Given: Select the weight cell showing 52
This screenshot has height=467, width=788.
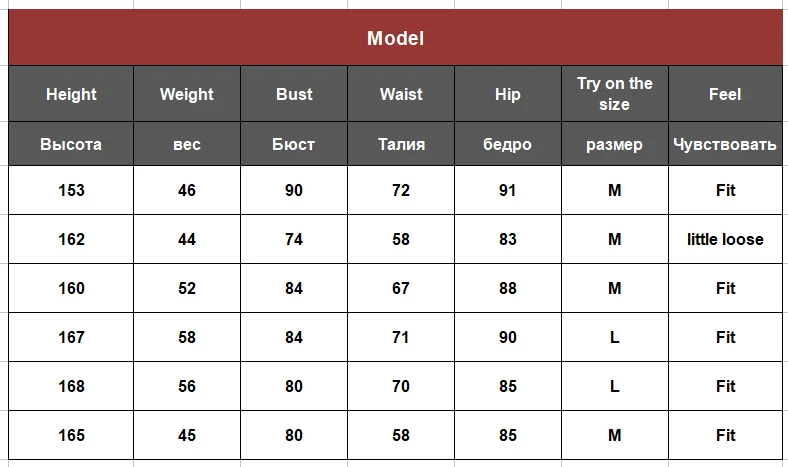Looking at the screenshot, I should tap(187, 288).
